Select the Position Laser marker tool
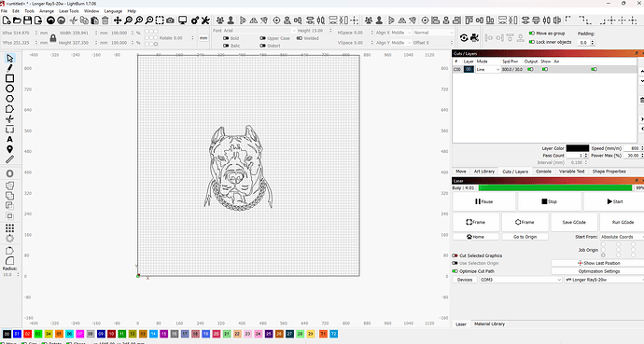The height and width of the screenshot is (344, 644). (x=10, y=149)
